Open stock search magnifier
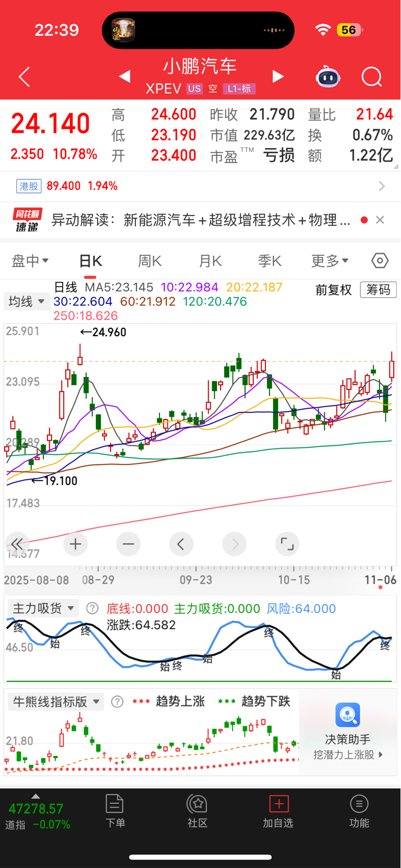Viewport: 401px width, 868px height. (x=372, y=77)
